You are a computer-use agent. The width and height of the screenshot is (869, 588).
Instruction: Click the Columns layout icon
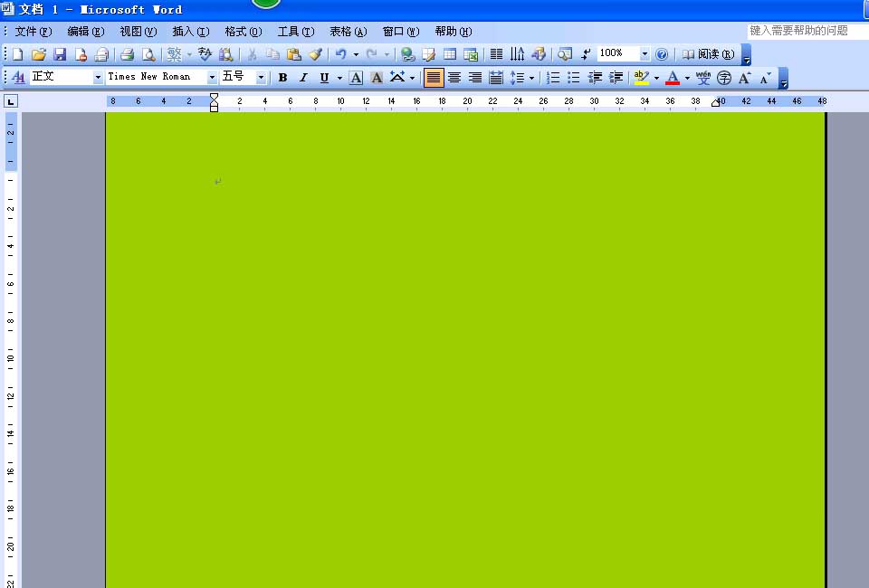(x=497, y=54)
